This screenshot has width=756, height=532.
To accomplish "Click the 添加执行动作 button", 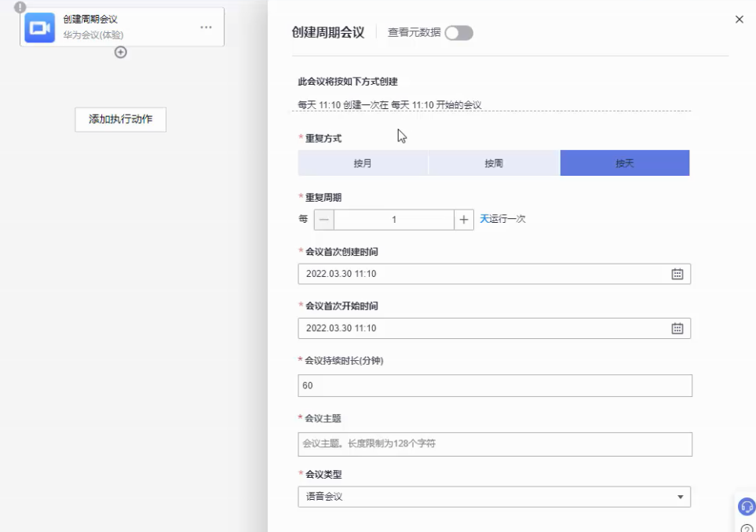I will [x=120, y=119].
